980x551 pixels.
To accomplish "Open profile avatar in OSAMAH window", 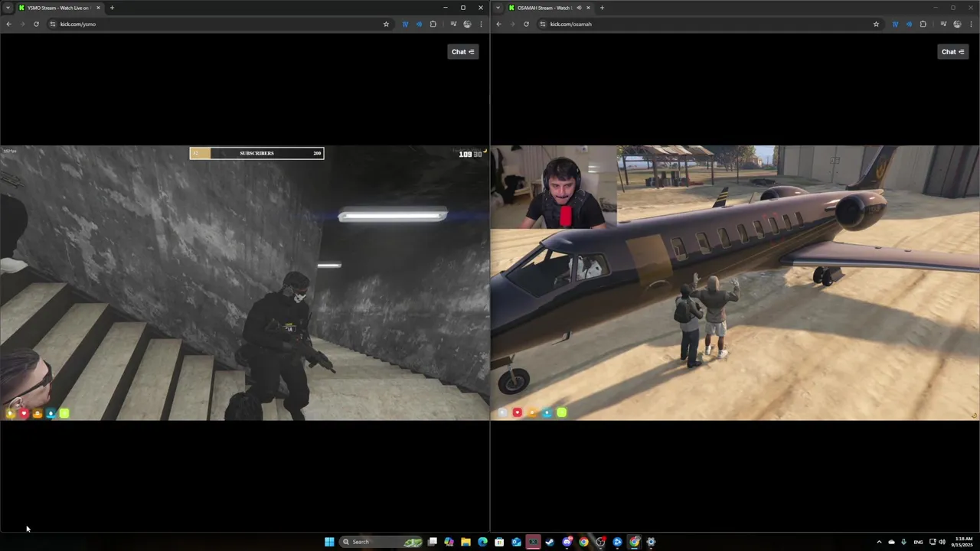I will pos(957,24).
